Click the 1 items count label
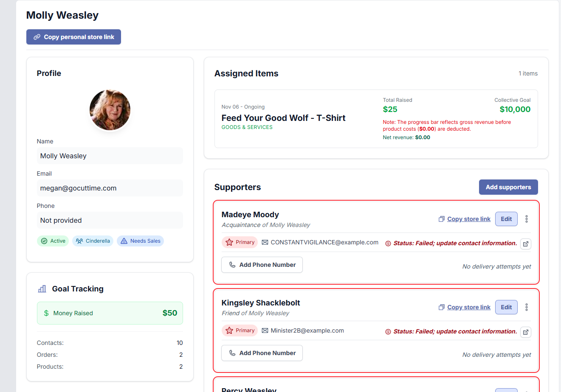Screen dimensions: 561x392 [x=528, y=73]
